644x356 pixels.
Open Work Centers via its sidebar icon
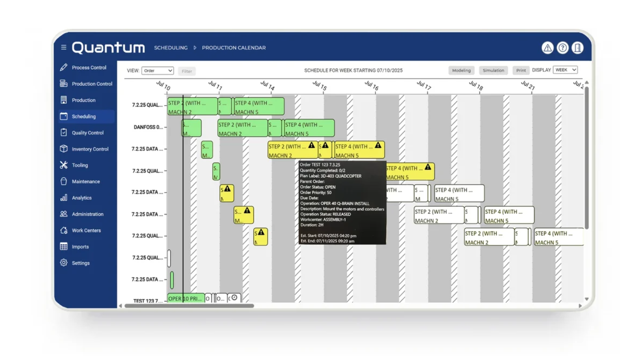[64, 230]
